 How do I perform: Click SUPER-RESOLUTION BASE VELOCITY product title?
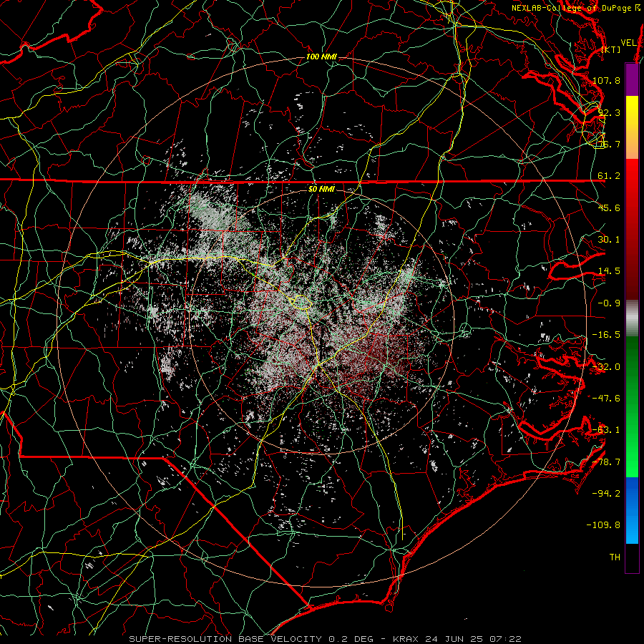225,639
